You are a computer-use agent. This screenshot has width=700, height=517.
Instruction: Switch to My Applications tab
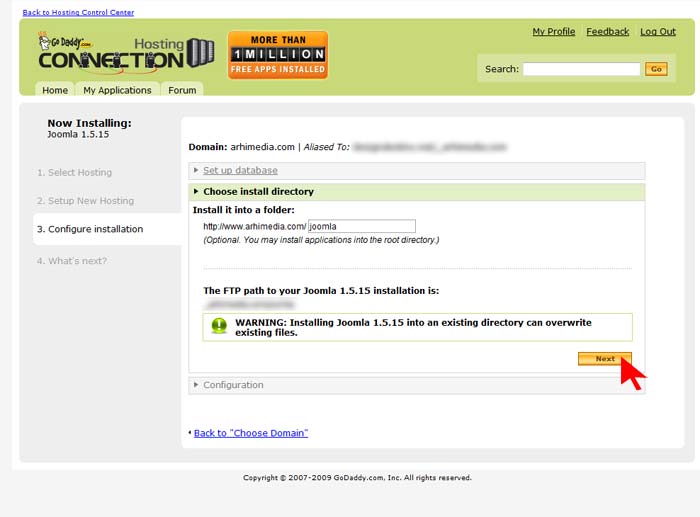point(117,90)
